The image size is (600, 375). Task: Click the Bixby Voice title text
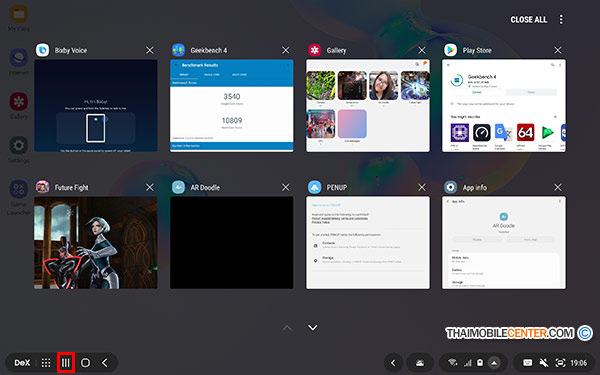[71, 50]
